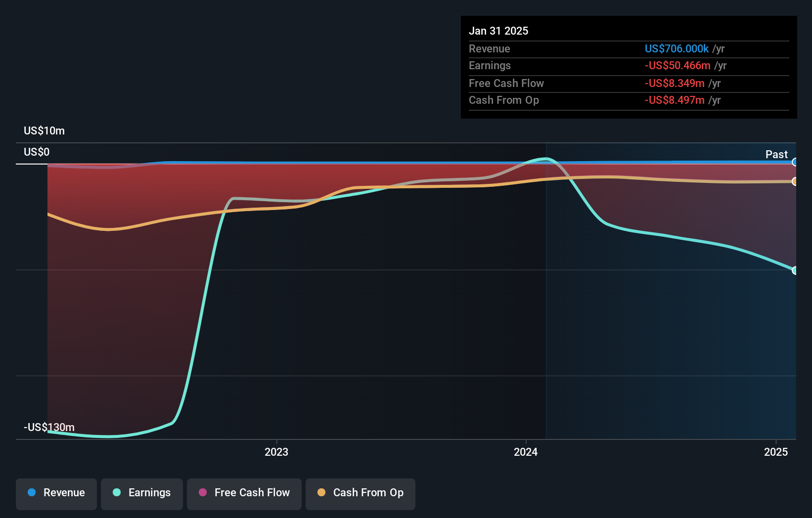812x518 pixels.
Task: Click the US$10m y-axis label
Action: (45, 131)
